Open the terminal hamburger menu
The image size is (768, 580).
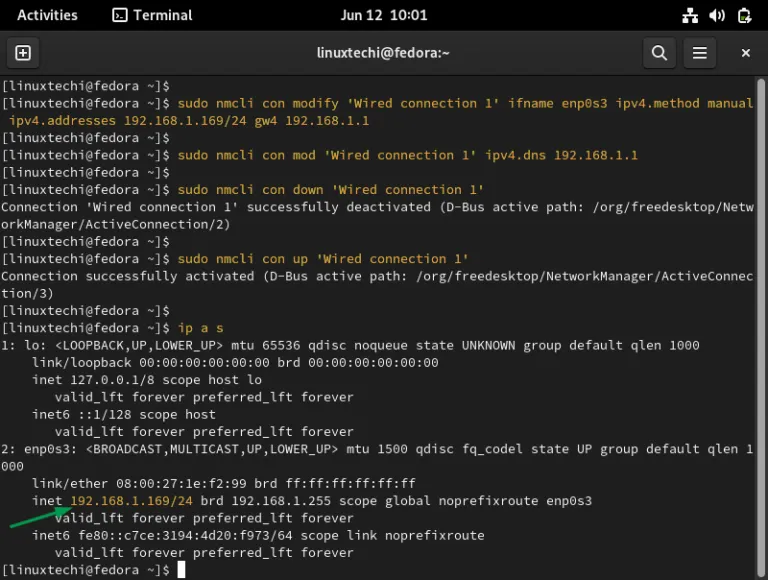[x=699, y=53]
